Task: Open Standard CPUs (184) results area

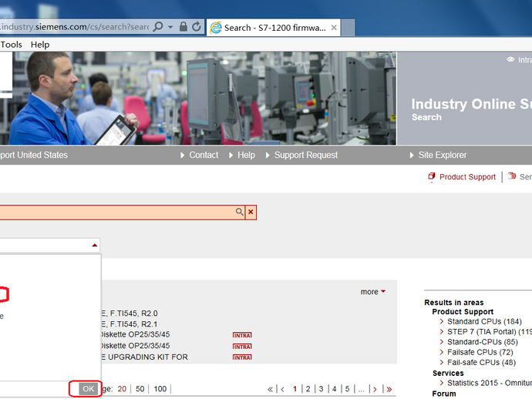Action: 484,321
